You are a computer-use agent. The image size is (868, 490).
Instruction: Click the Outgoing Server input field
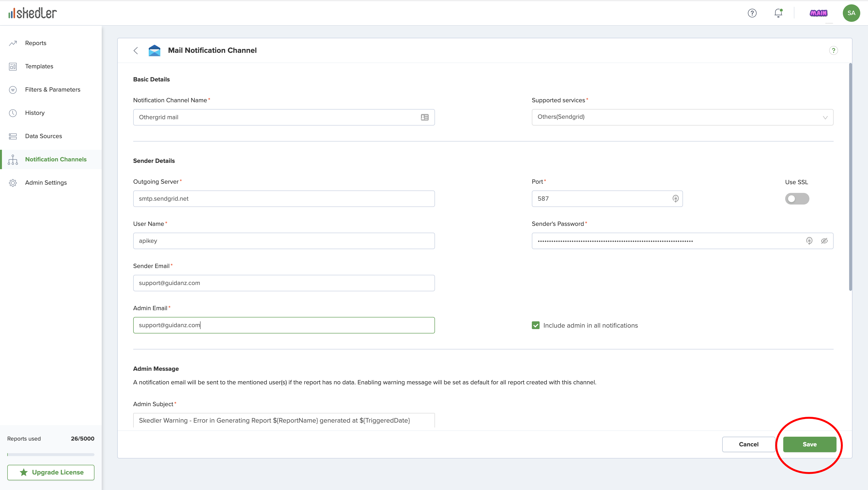(x=284, y=199)
